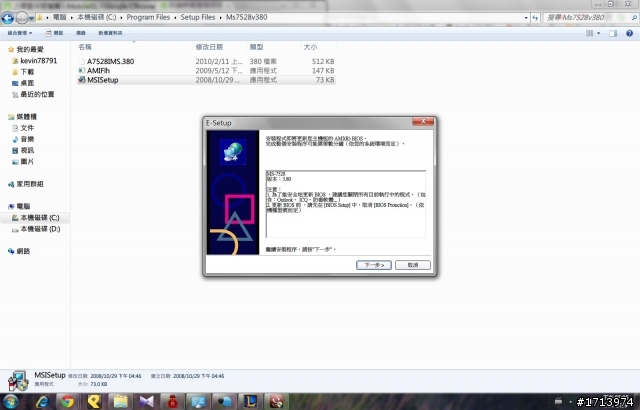Open the Windows Start orb
This screenshot has width=640, height=410.
click(11, 401)
